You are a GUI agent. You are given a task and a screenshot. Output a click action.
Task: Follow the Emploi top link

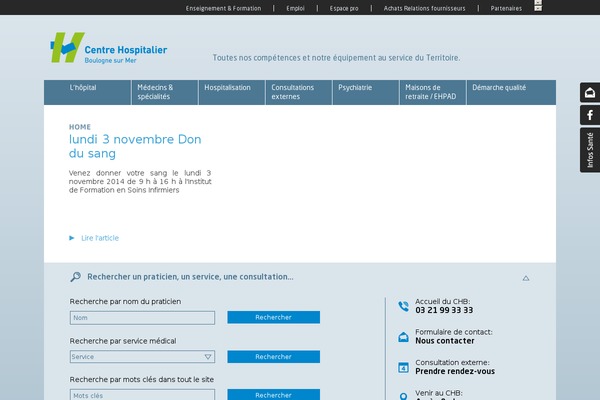pos(295,8)
